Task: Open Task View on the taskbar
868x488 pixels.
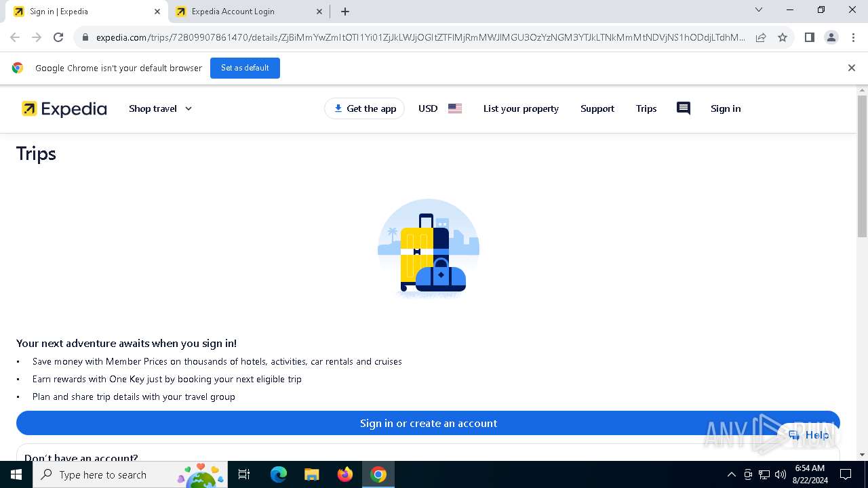Action: [x=245, y=474]
